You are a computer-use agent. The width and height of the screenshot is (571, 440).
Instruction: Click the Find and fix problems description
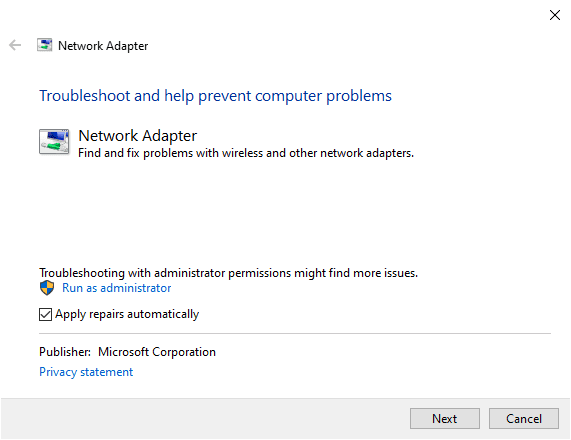(246, 153)
